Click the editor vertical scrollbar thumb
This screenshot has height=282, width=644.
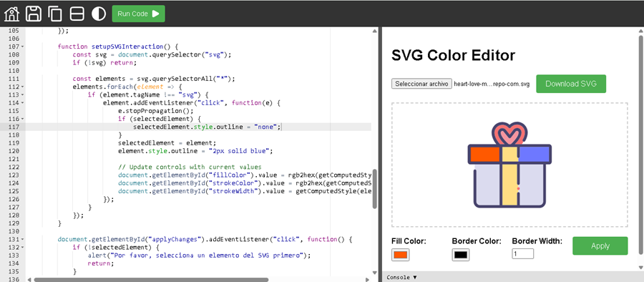[374, 189]
